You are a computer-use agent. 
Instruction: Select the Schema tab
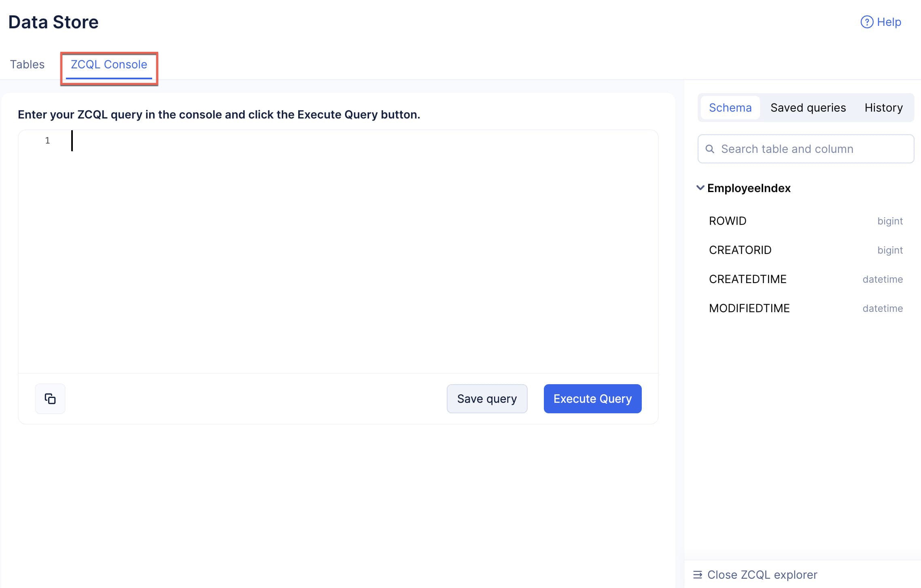tap(730, 107)
